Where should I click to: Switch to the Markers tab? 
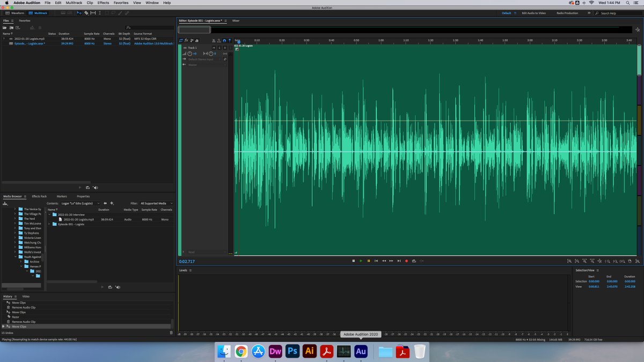coord(62,196)
